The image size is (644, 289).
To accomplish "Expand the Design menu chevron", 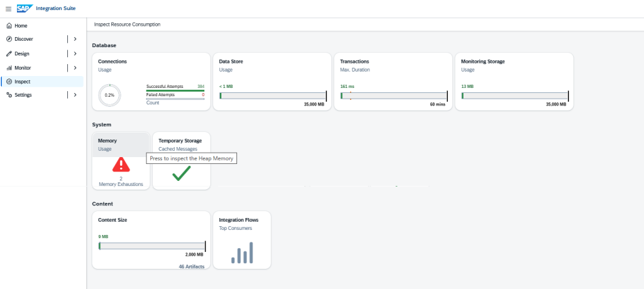I will 75,53.
